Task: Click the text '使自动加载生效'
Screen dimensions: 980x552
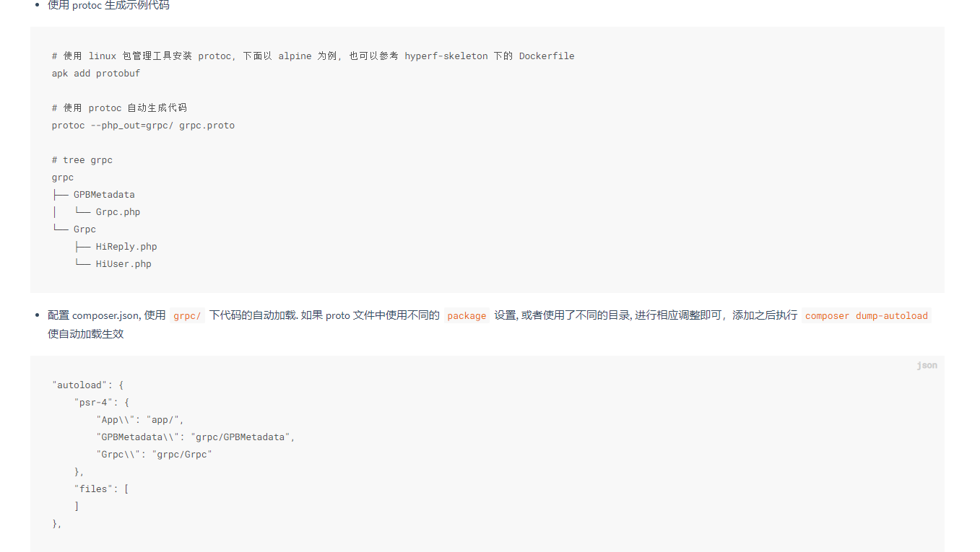Action: [86, 334]
